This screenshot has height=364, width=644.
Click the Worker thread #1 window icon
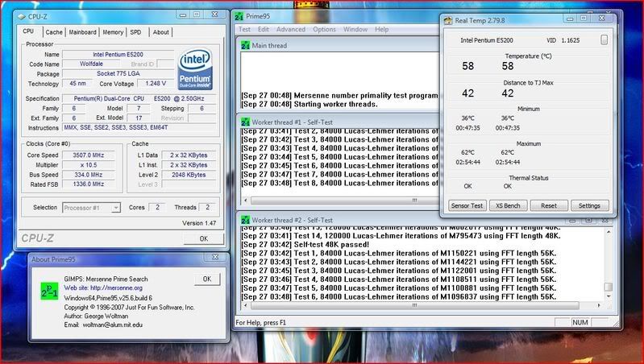click(246, 122)
